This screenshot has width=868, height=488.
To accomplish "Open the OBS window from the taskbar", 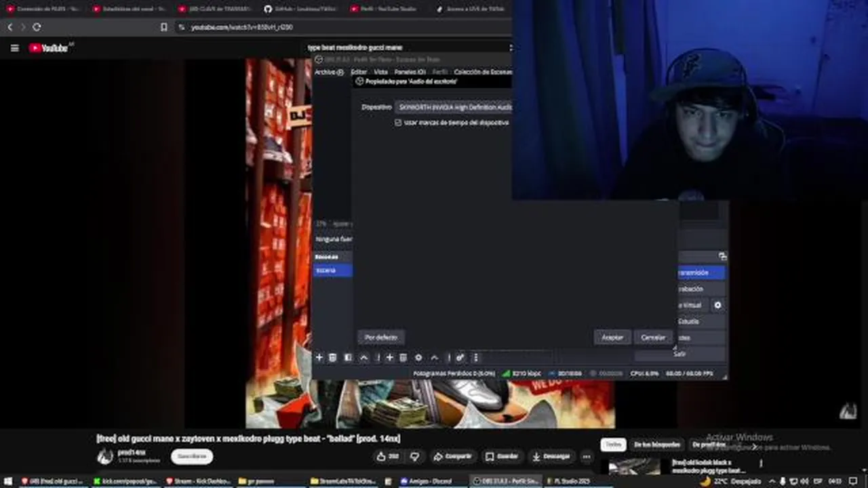I will pos(505,481).
